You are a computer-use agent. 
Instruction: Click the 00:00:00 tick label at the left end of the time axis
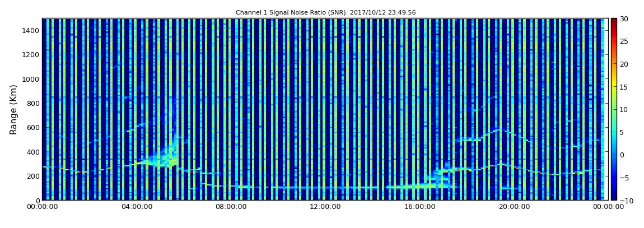coord(43,207)
